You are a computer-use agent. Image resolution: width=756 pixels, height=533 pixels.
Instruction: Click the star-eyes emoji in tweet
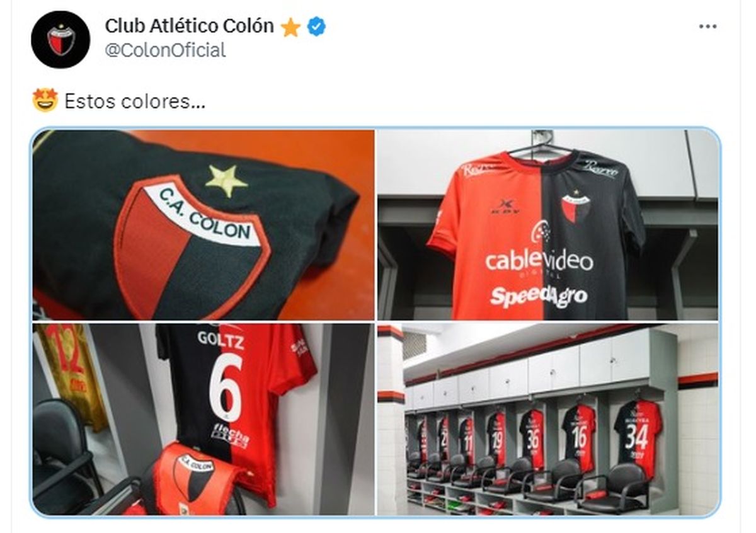(45, 101)
